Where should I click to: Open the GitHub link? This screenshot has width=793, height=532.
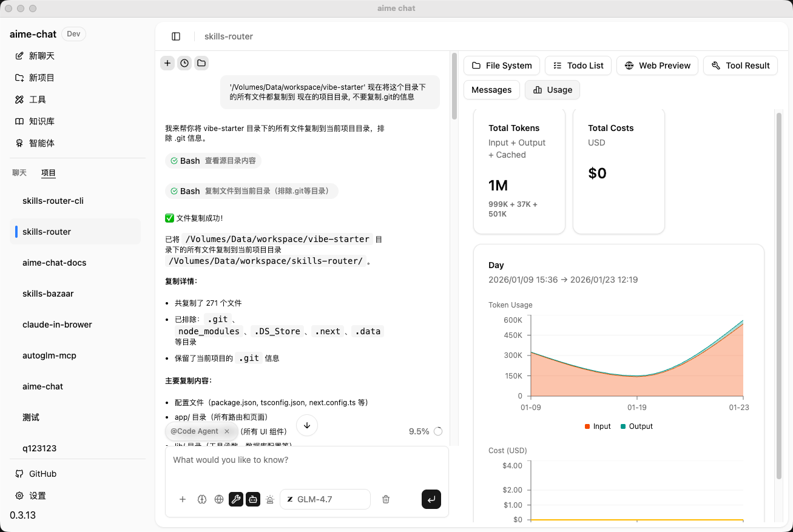click(x=37, y=474)
